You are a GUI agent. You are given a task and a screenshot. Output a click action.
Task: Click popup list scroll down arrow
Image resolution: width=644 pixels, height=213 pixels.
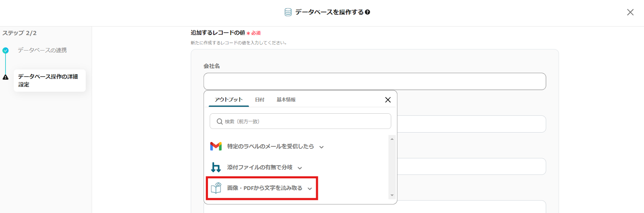[x=392, y=195]
